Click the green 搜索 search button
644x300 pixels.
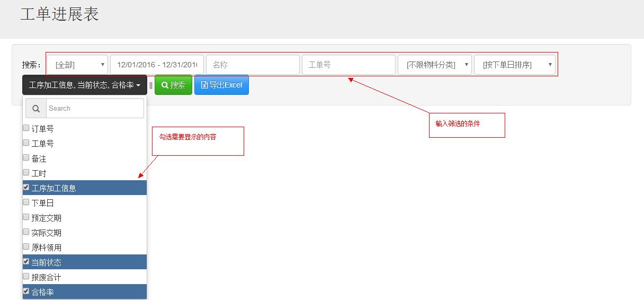pos(173,85)
